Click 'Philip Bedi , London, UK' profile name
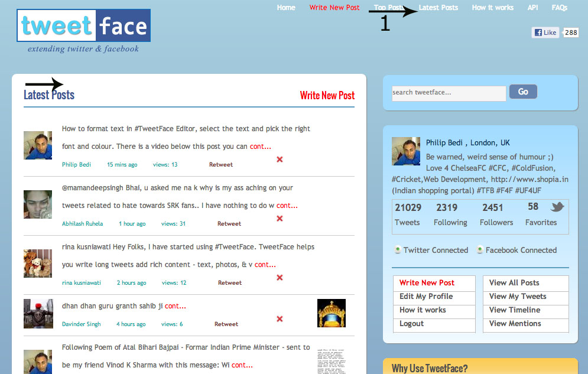 pyautogui.click(x=467, y=143)
